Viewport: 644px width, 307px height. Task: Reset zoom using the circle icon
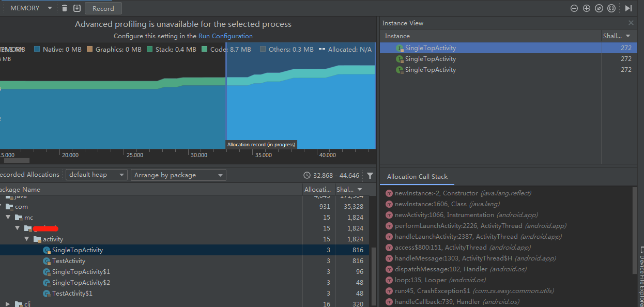click(599, 8)
